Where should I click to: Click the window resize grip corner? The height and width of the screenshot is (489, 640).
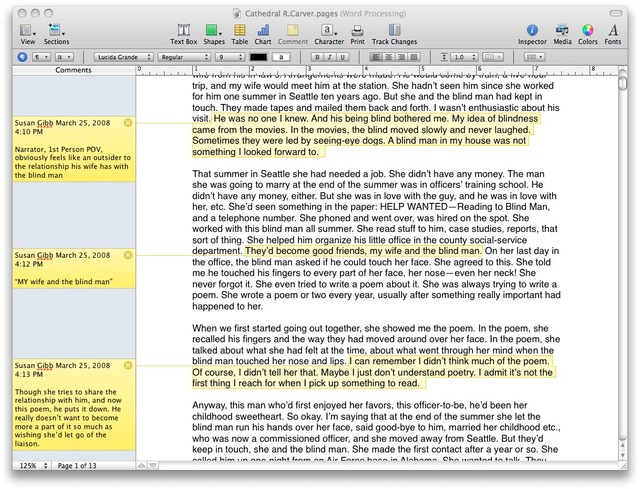coord(623,465)
